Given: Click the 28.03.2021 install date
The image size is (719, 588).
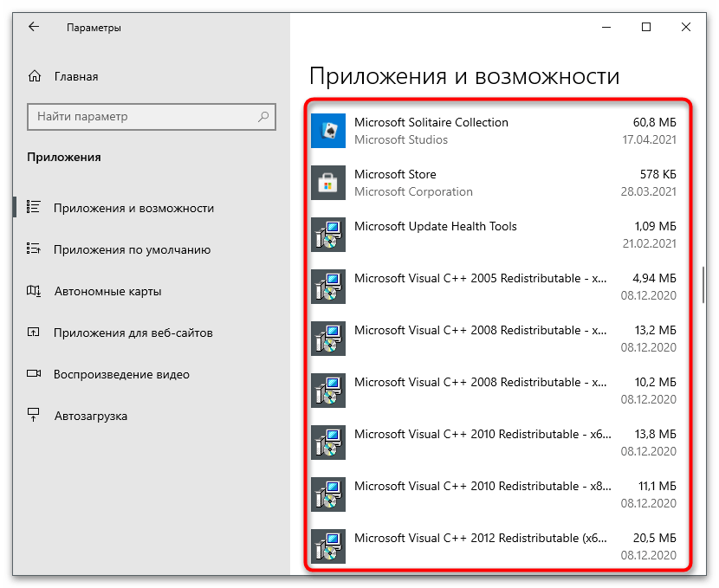Looking at the screenshot, I should 648,191.
